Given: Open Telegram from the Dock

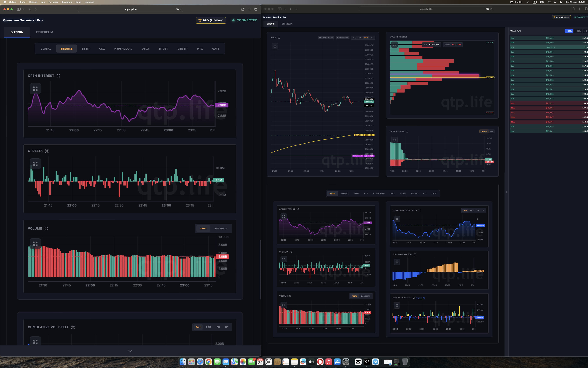Looking at the screenshot, I should click(375, 362).
